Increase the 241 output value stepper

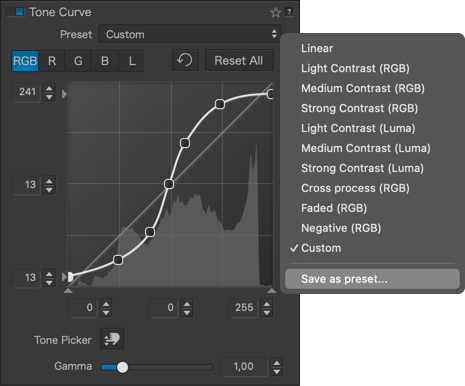[49, 89]
